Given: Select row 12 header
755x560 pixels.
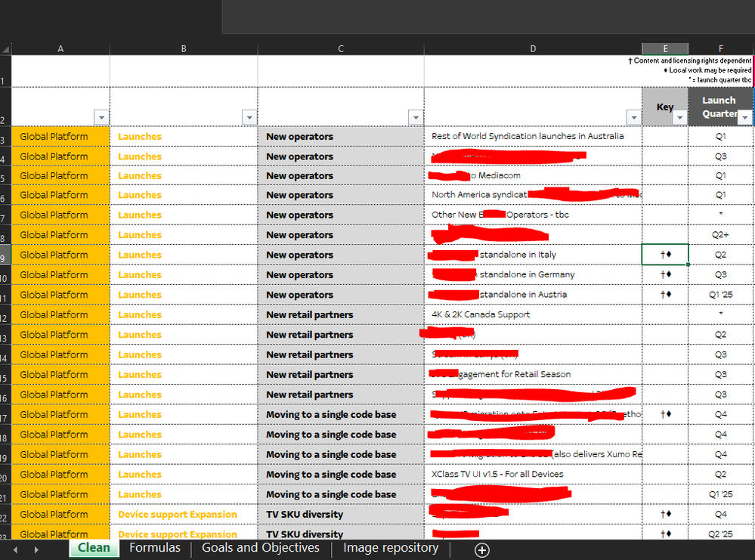Looking at the screenshot, I should tap(5, 315).
